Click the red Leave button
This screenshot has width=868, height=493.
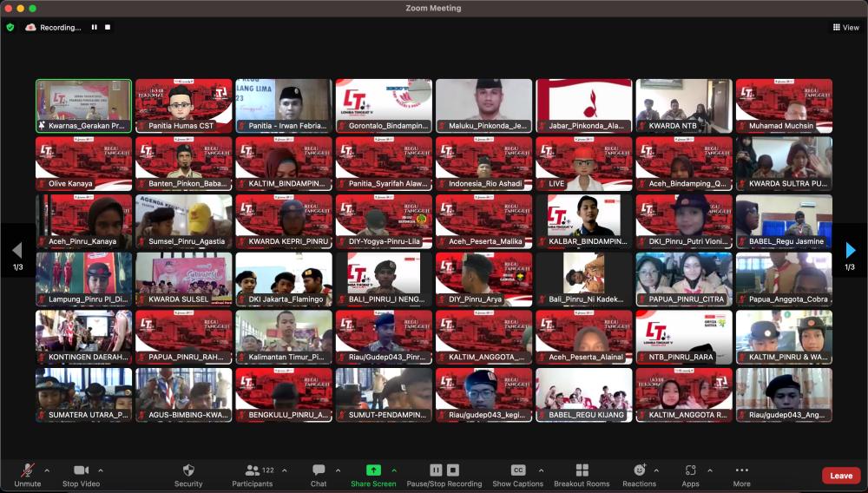coord(841,476)
